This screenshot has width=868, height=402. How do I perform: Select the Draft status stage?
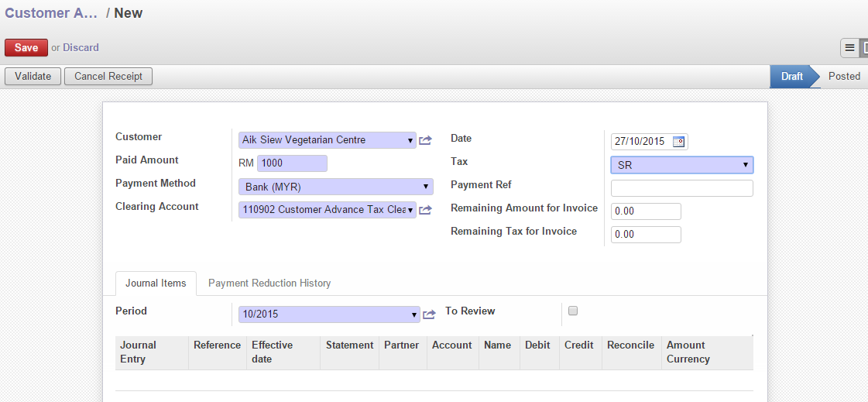click(x=791, y=77)
